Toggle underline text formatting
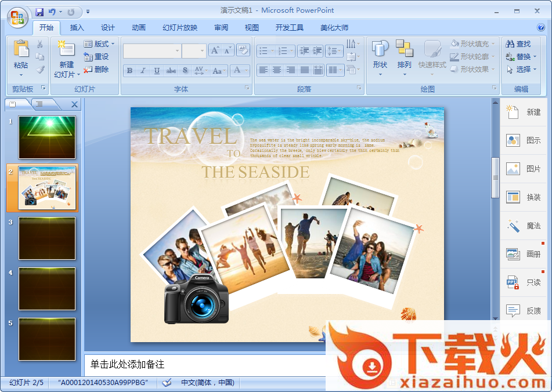552x392 pixels. (x=157, y=71)
